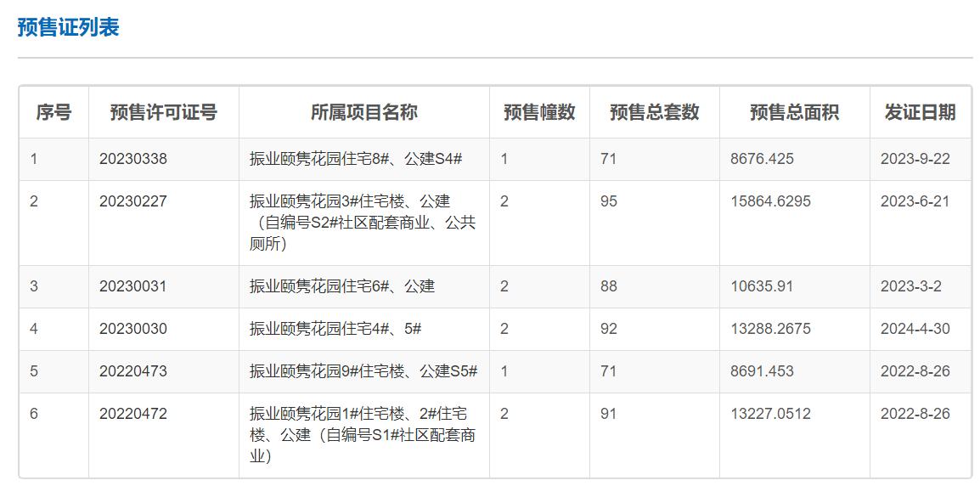Click serial number for permit 20230338
The height and width of the screenshot is (486, 980).
[34, 159]
